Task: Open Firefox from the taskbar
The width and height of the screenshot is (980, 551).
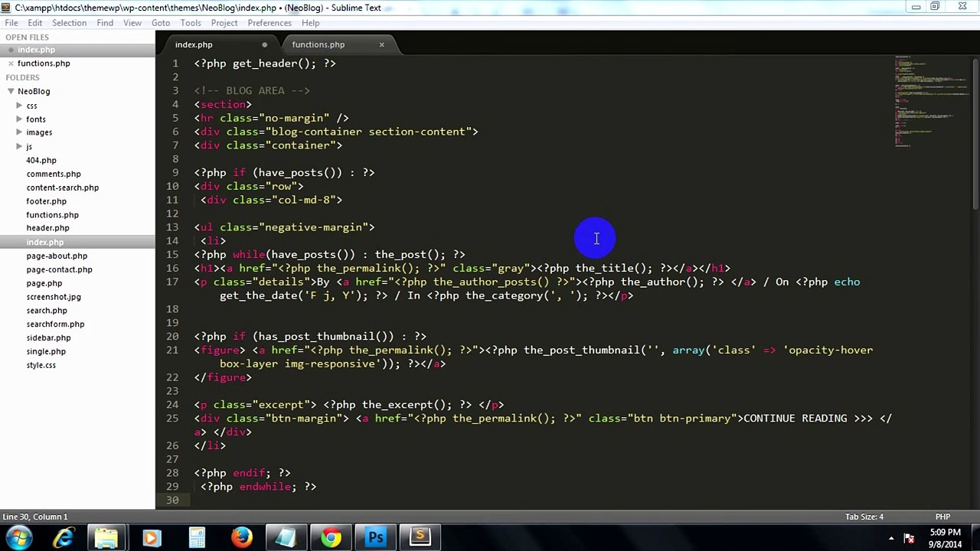Action: click(242, 538)
